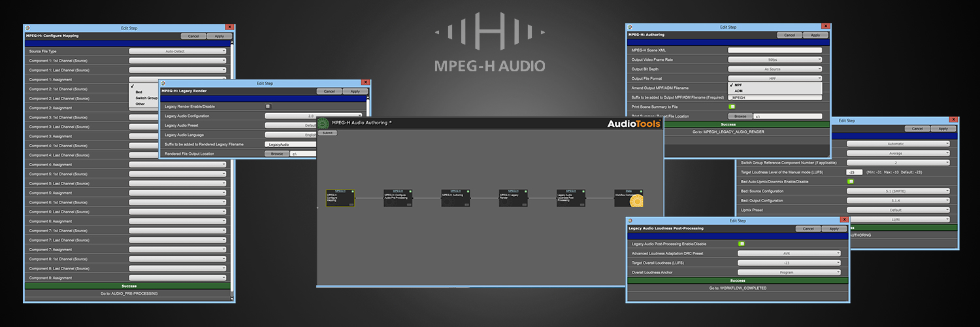
Task: Click the MPEG-H Scene XML input field
Action: (x=775, y=50)
